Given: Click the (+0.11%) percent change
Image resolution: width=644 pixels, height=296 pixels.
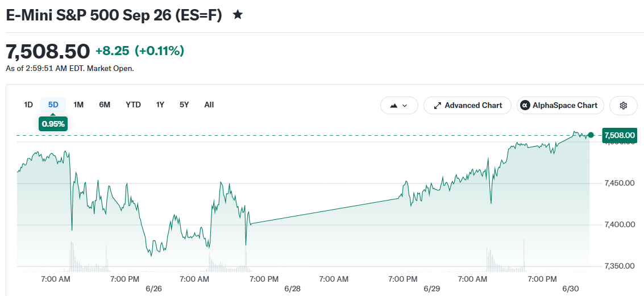Looking at the screenshot, I should click(159, 51).
